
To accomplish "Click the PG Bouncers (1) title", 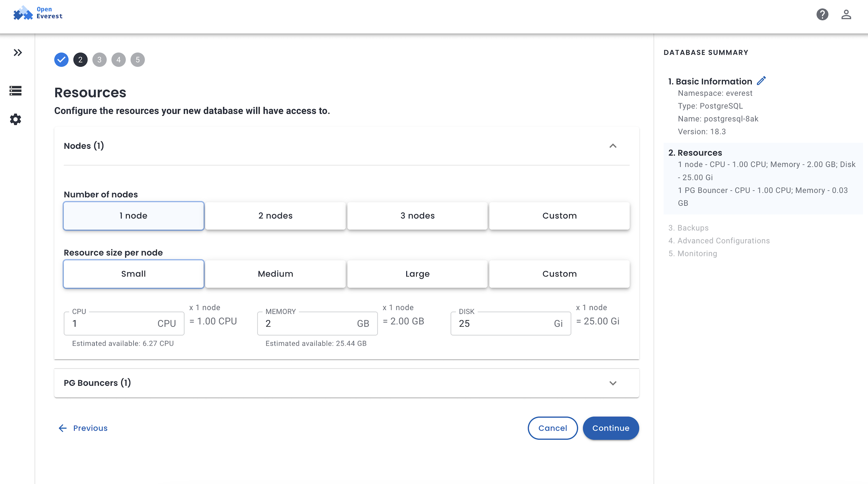I will point(97,383).
